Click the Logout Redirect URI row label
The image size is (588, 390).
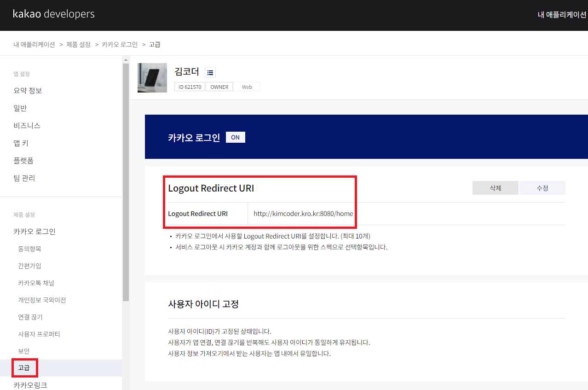[x=198, y=214]
